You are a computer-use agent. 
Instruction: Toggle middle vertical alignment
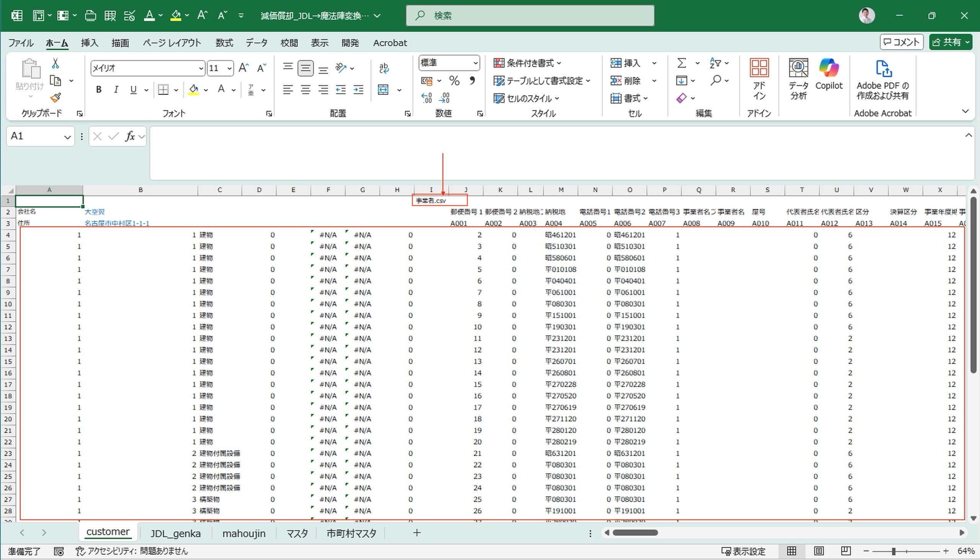pyautogui.click(x=305, y=68)
